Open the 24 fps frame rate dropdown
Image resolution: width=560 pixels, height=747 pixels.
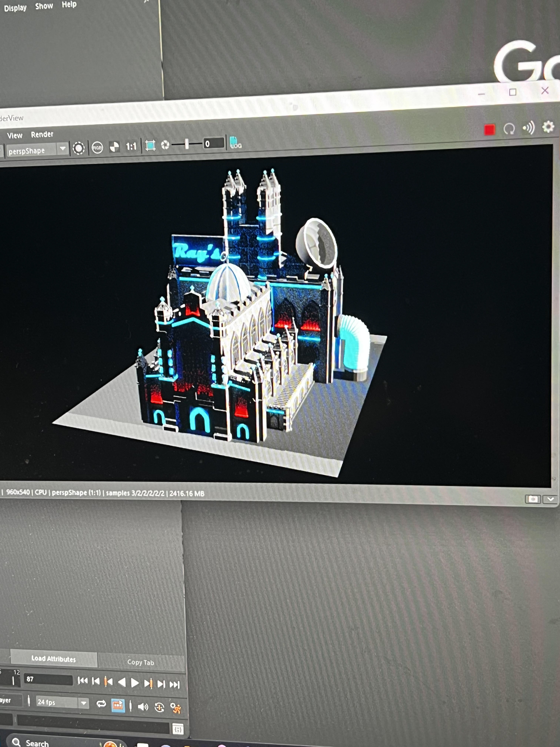(62, 702)
